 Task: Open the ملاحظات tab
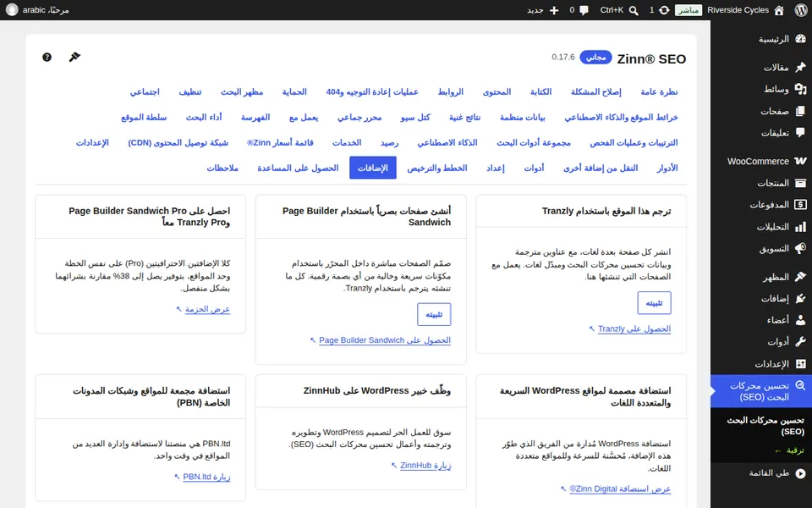222,168
